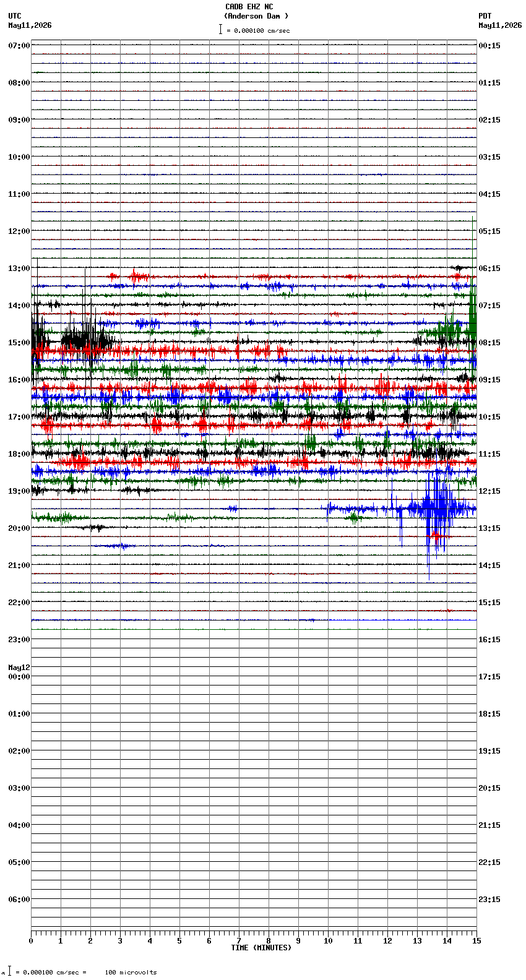Click the 05:15 PDT time label
This screenshot has width=526, height=980.
(489, 231)
